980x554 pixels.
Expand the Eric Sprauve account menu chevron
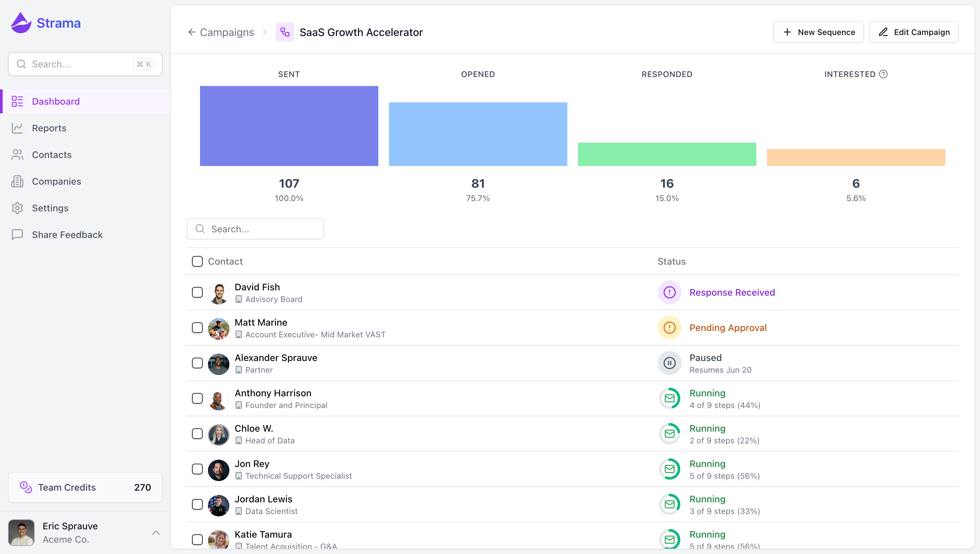click(x=156, y=533)
